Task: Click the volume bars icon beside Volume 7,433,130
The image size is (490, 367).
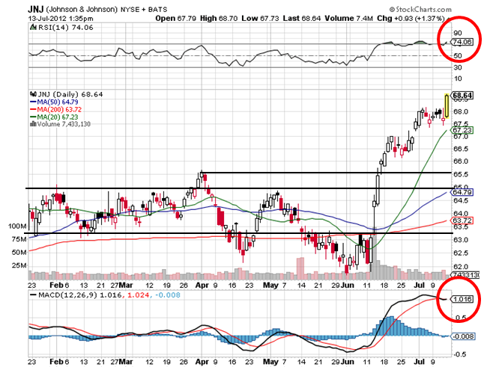Action: pos(33,124)
